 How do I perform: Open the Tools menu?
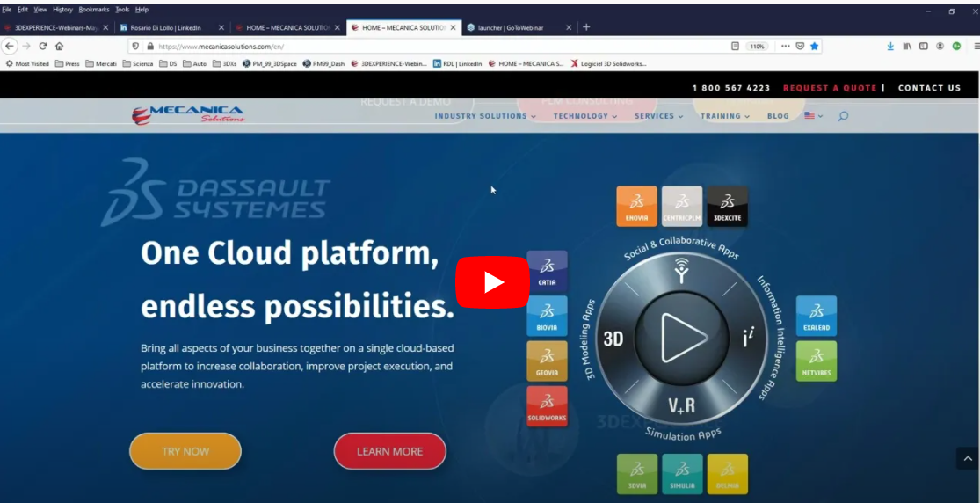point(122,10)
